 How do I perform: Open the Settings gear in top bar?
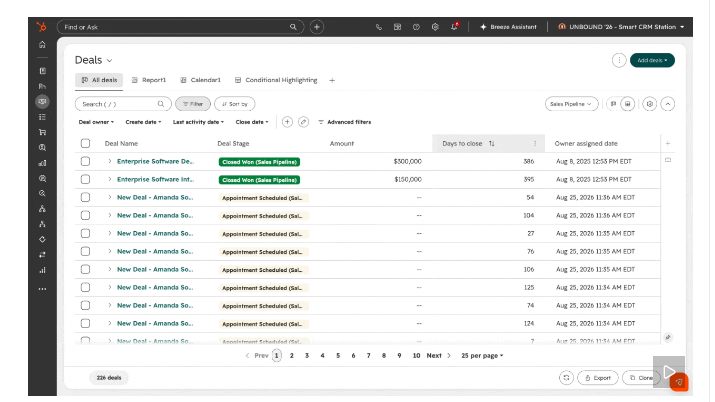click(x=435, y=27)
